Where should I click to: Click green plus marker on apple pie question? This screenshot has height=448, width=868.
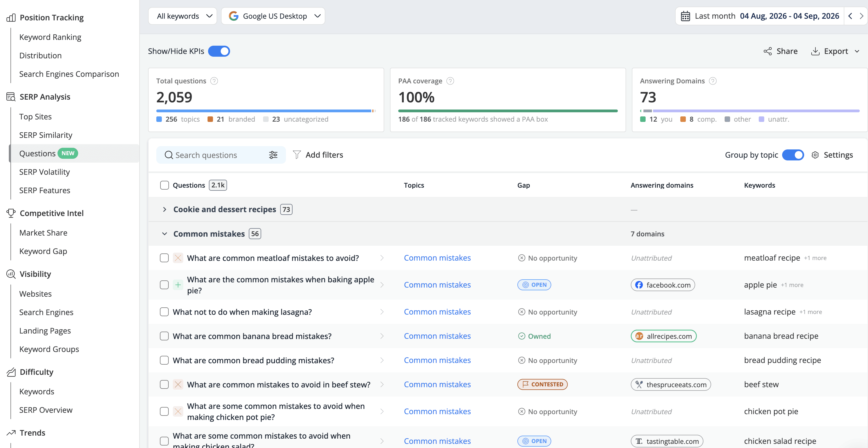(178, 285)
